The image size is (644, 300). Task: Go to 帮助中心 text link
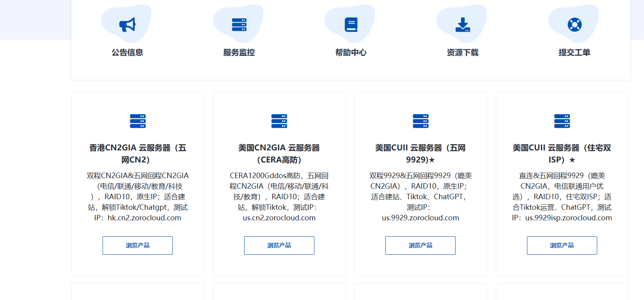(351, 52)
